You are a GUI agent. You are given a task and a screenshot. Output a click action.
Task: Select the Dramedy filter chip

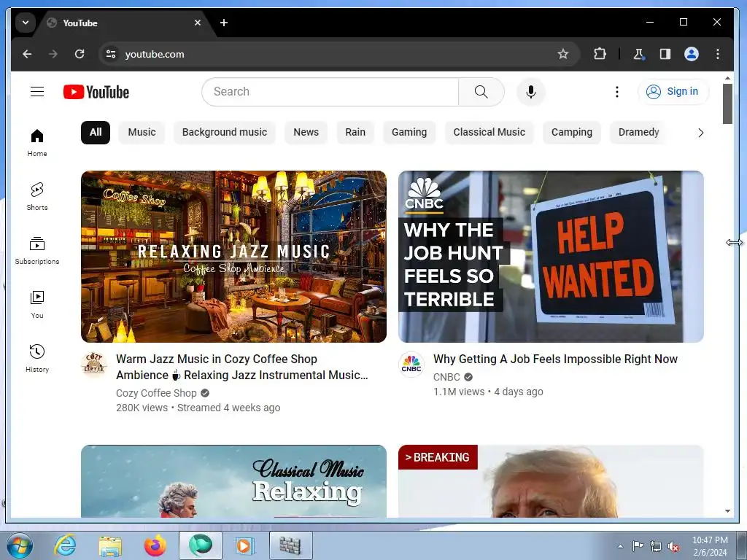[638, 133]
